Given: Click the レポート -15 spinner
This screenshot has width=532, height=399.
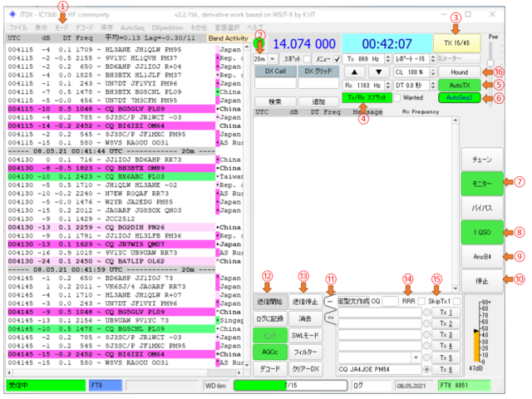Looking at the screenshot, I should coord(415,59).
